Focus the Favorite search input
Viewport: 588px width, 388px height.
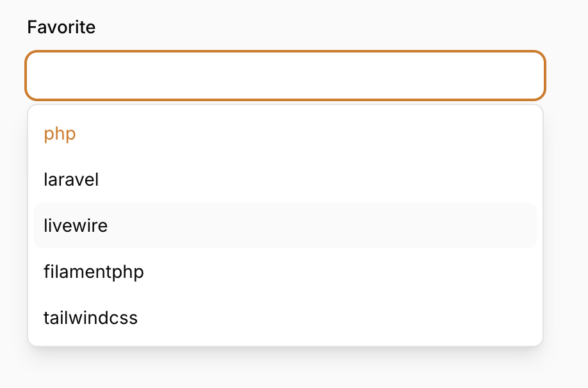tap(285, 76)
